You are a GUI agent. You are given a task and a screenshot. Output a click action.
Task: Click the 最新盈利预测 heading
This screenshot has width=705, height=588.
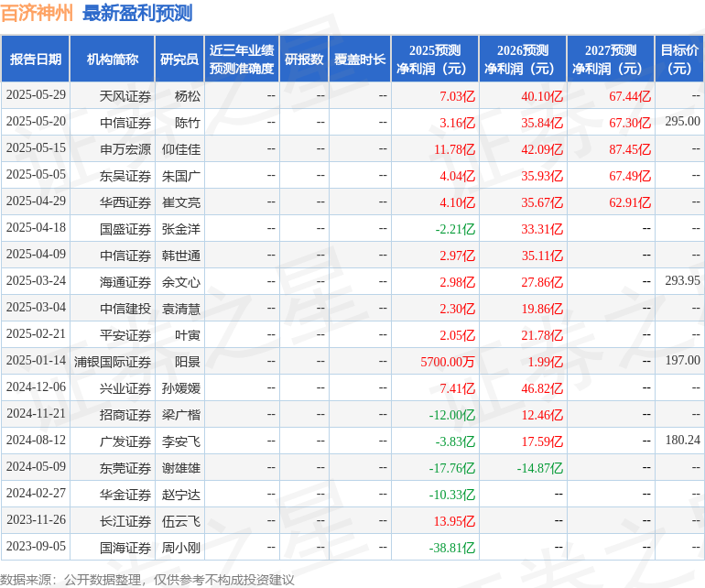pos(137,13)
